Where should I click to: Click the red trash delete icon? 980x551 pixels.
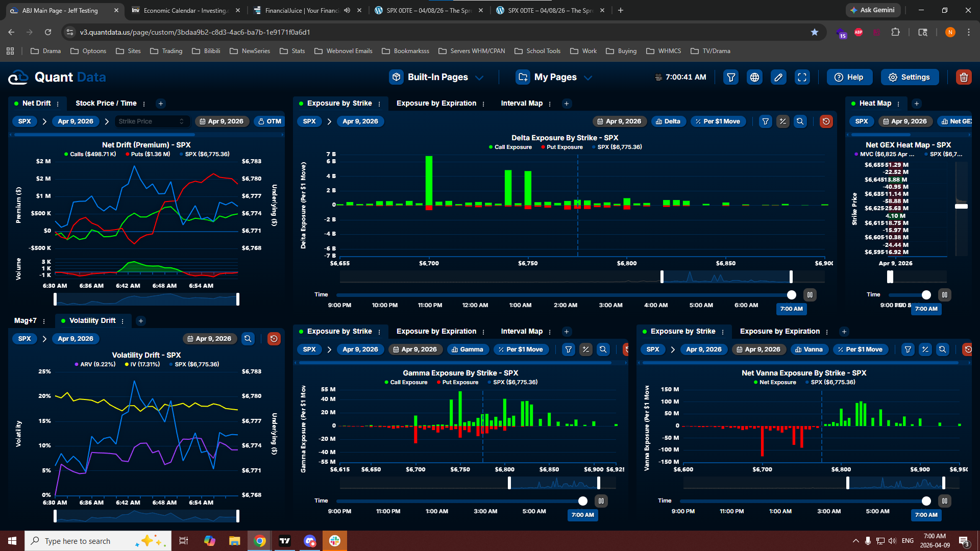point(964,77)
